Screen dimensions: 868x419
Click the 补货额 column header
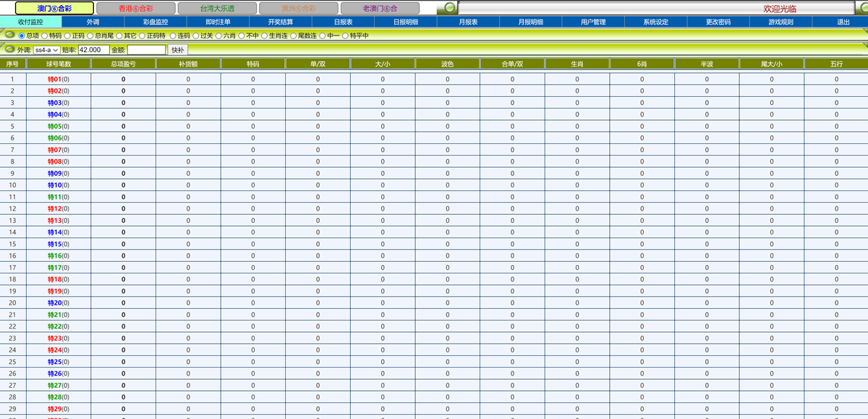[188, 64]
